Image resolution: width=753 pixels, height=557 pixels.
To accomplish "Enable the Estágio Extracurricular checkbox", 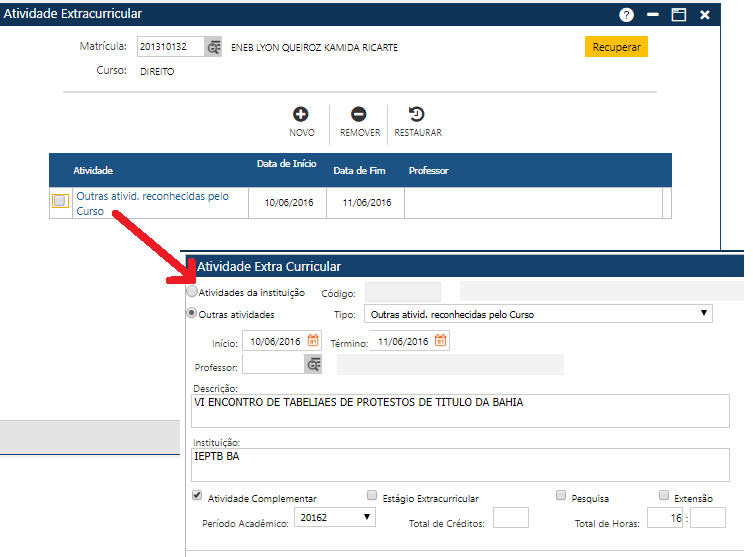I will pos(373,496).
